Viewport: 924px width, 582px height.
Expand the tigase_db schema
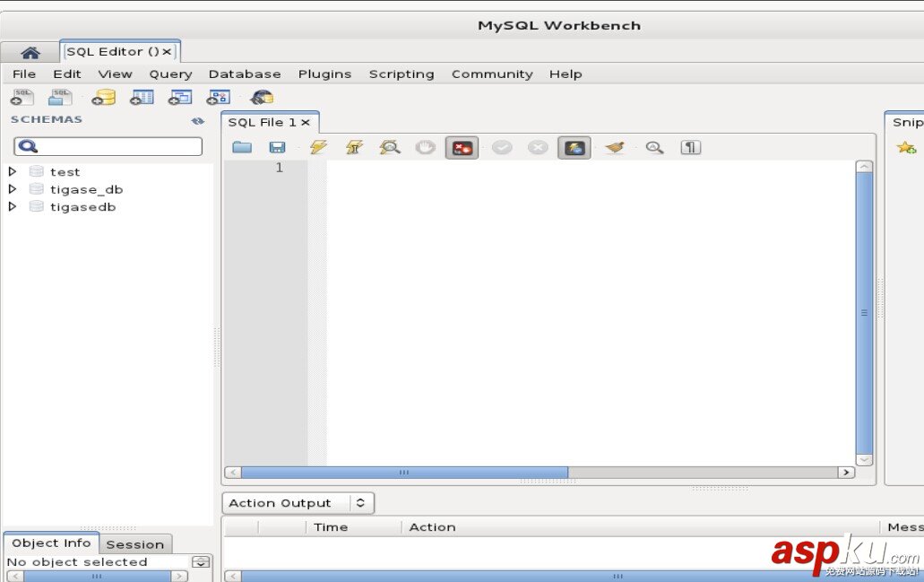tap(12, 189)
